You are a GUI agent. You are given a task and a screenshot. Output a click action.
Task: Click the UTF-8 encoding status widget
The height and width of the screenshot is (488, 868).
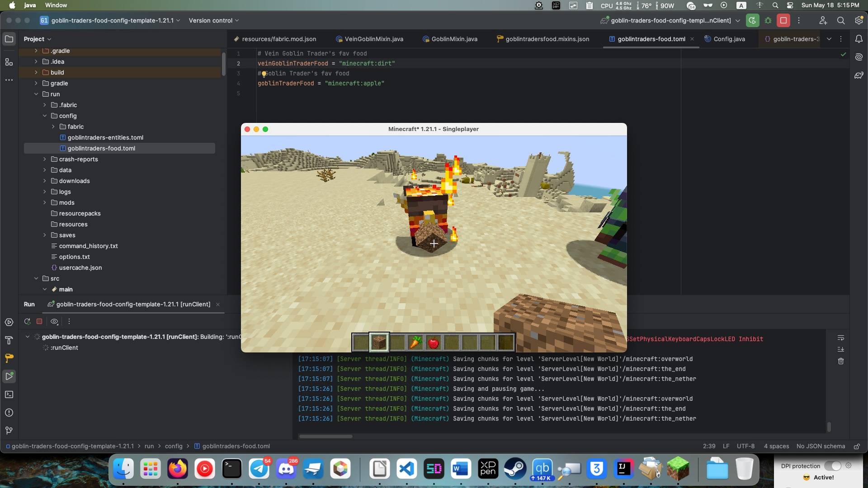pyautogui.click(x=745, y=446)
